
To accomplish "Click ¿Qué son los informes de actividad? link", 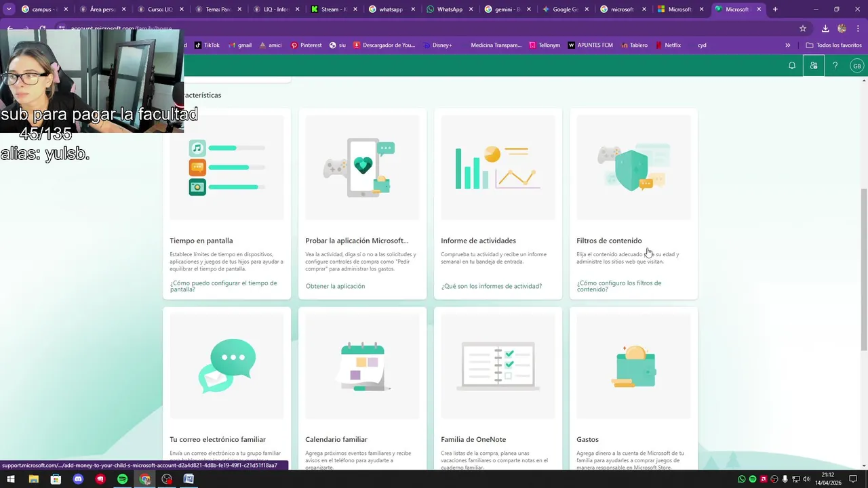I will click(x=492, y=286).
